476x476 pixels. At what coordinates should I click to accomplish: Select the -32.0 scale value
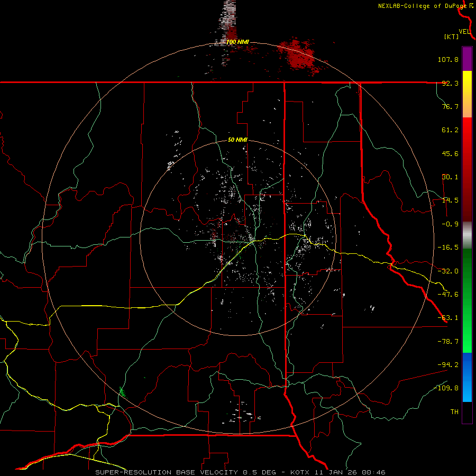pyautogui.click(x=448, y=271)
